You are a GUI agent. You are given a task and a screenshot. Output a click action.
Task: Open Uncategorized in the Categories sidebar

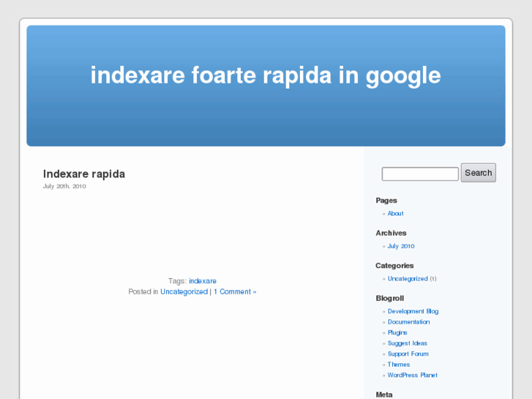[x=408, y=279]
